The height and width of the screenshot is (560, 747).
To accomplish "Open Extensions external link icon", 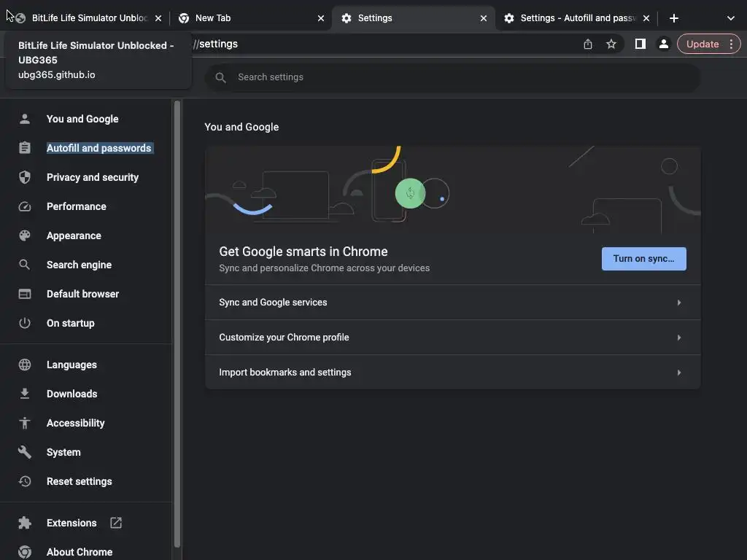I will click(116, 523).
